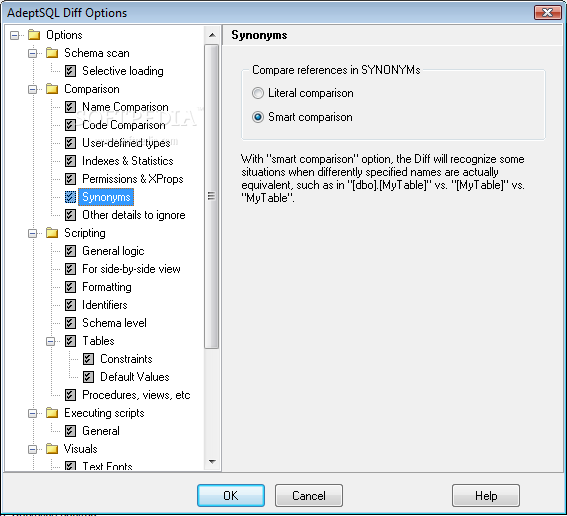The height and width of the screenshot is (516, 567).
Task: Select the Executing scripts folder label
Action: coord(104,413)
